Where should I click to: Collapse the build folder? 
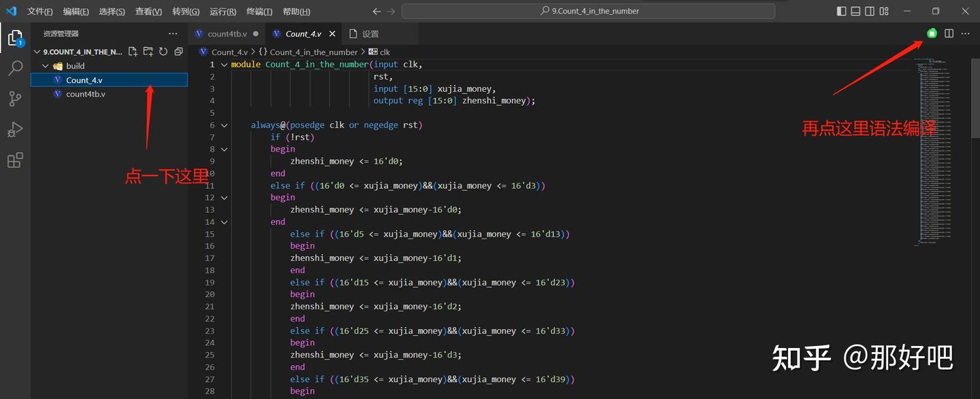[46, 65]
